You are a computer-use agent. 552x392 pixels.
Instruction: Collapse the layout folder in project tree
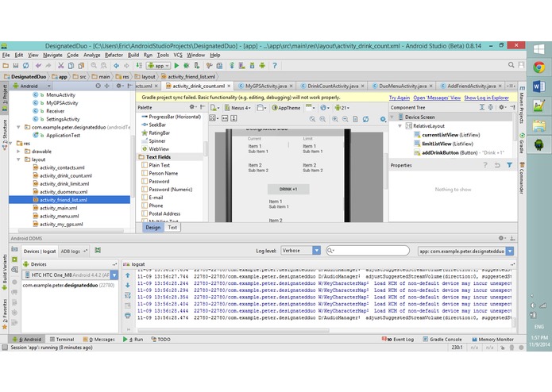(18, 159)
